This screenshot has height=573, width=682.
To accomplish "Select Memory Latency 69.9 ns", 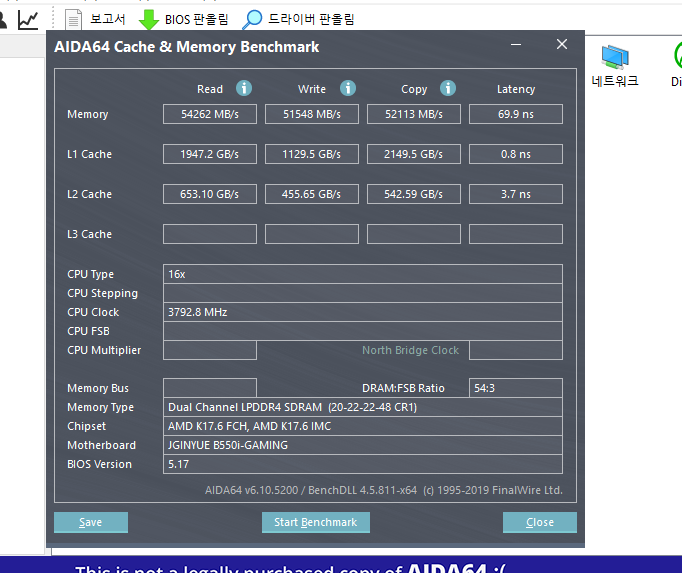I will pyautogui.click(x=516, y=114).
